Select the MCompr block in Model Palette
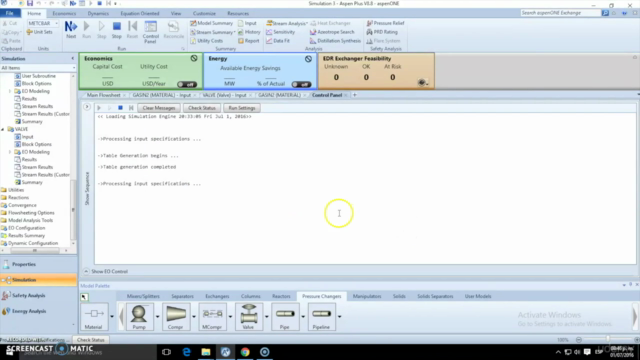The image size is (640, 360). coord(212,317)
